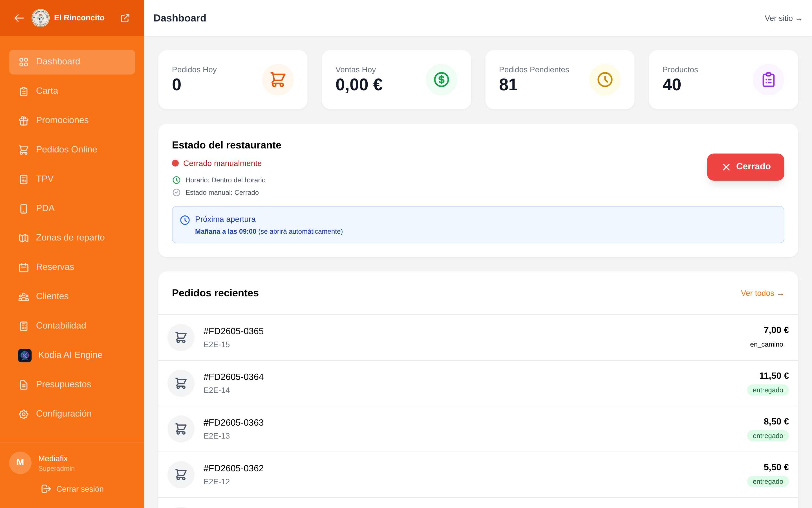812x508 pixels.
Task: Open the Productos stat card
Action: coord(723,80)
